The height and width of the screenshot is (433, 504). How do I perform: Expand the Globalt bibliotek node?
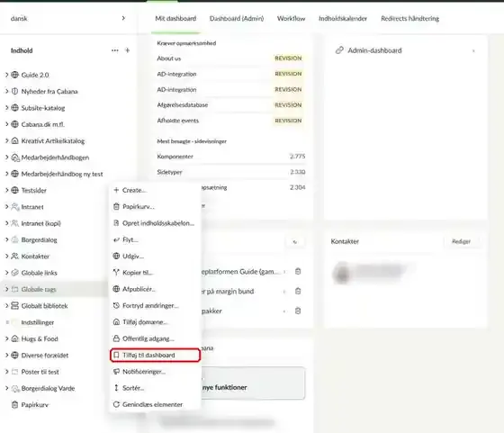click(6, 305)
